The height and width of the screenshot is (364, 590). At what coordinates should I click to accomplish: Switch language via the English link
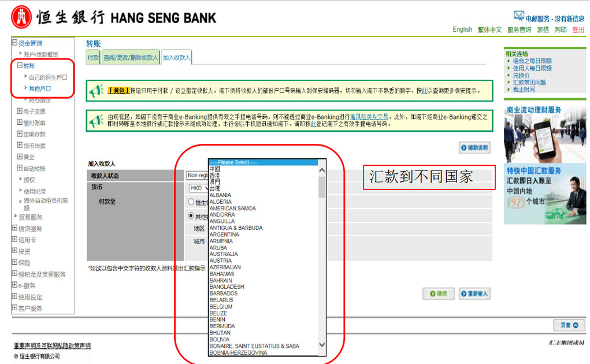462,29
